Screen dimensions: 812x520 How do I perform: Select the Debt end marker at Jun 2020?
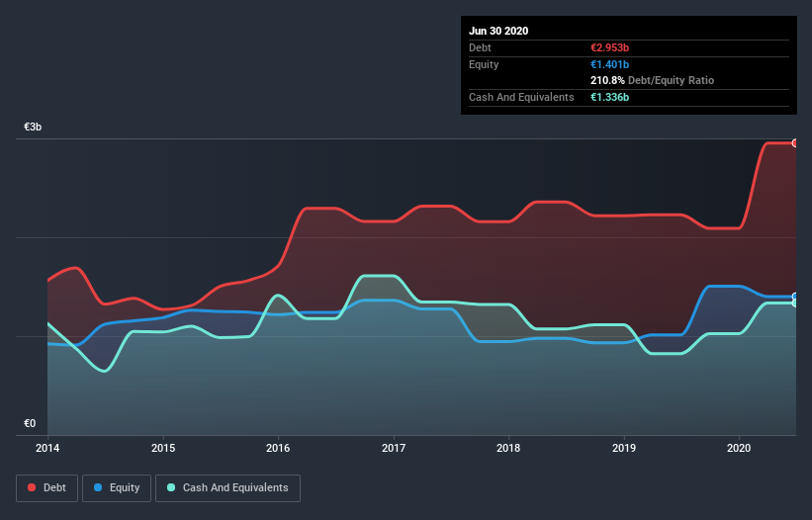(x=795, y=142)
